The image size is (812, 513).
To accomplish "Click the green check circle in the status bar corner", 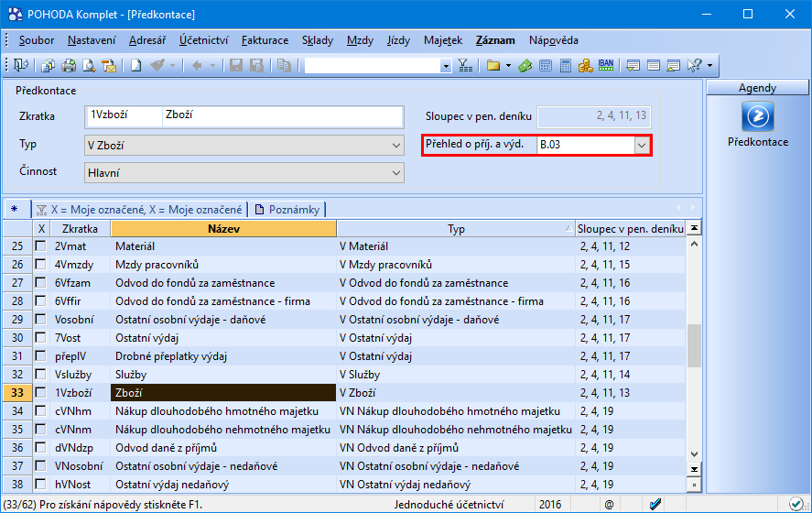I will [796, 504].
